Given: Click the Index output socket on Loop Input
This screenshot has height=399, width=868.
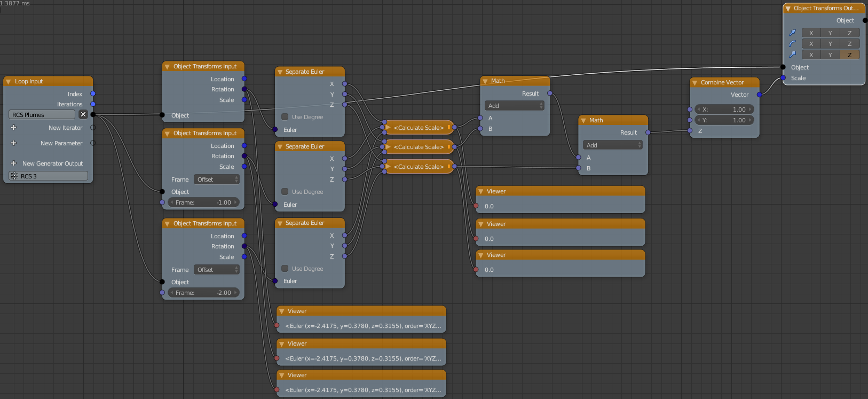Looking at the screenshot, I should click(x=93, y=94).
